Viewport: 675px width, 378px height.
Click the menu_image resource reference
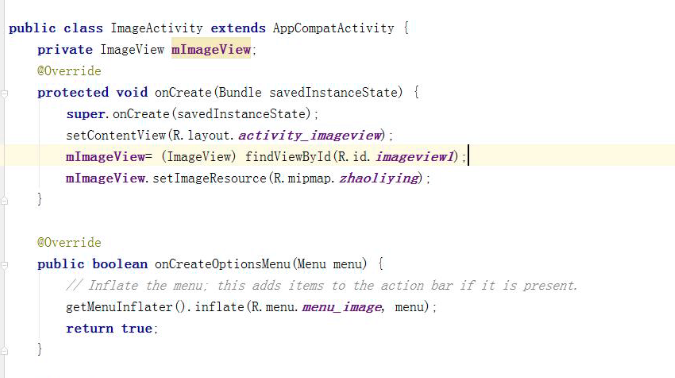pos(342,307)
